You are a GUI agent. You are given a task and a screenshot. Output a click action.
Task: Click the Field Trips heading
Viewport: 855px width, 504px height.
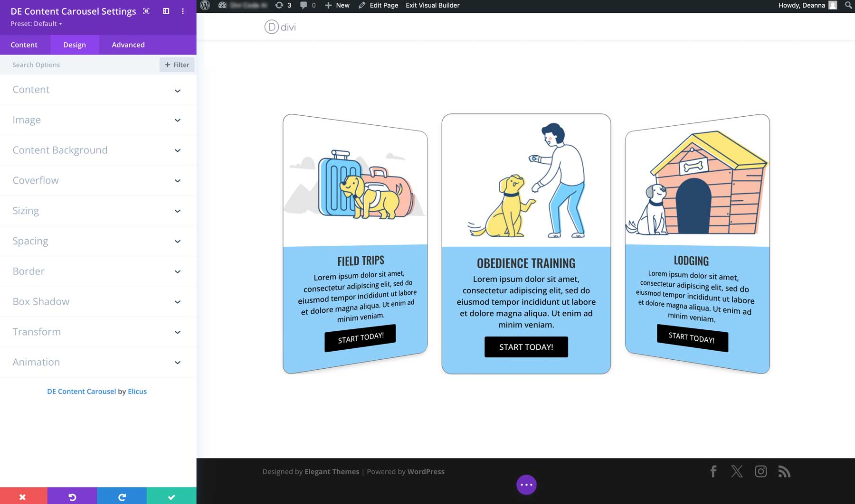[x=361, y=261]
